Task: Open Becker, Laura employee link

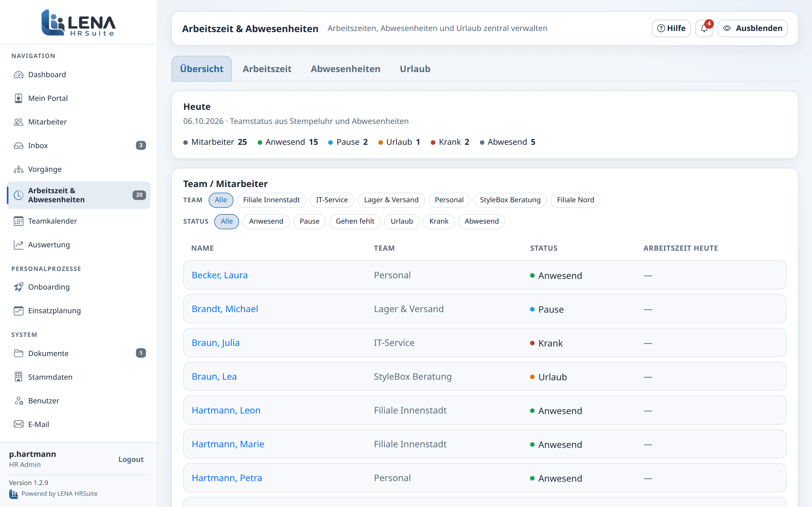Action: pyautogui.click(x=219, y=275)
